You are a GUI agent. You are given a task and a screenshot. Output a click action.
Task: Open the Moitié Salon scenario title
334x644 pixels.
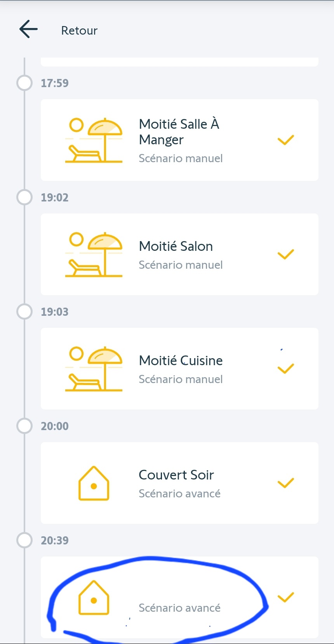point(176,246)
